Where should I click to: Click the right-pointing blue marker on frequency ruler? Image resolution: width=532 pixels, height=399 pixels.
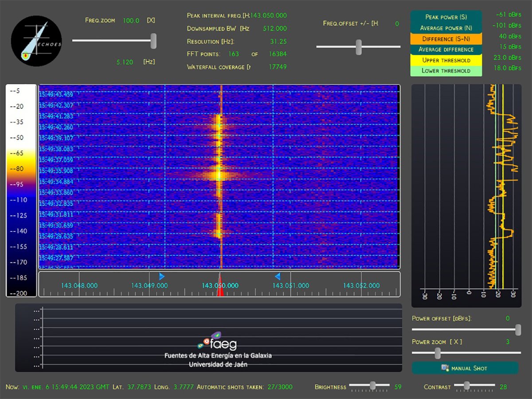pos(162,277)
